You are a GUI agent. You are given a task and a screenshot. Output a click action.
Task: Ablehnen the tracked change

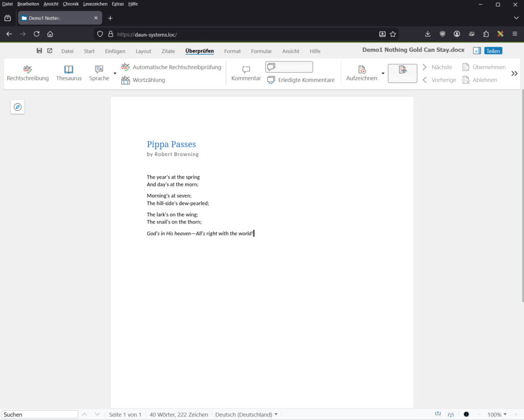click(x=480, y=80)
